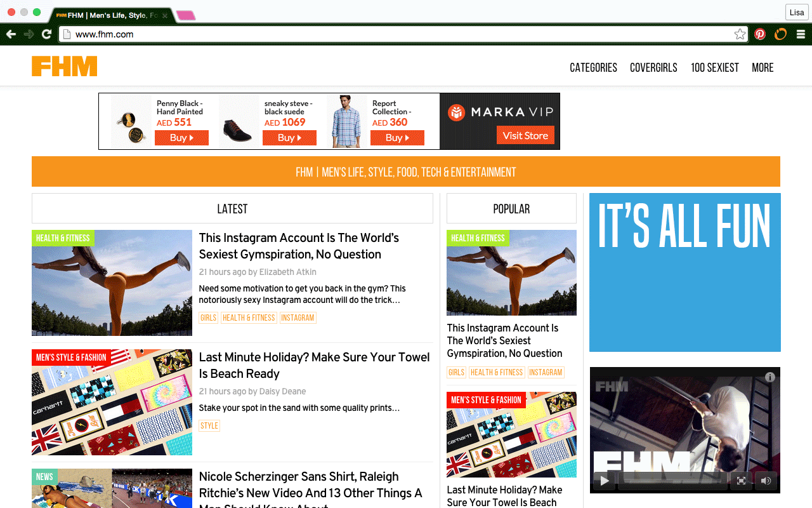Click the GIRLS tag in Popular

tap(457, 372)
